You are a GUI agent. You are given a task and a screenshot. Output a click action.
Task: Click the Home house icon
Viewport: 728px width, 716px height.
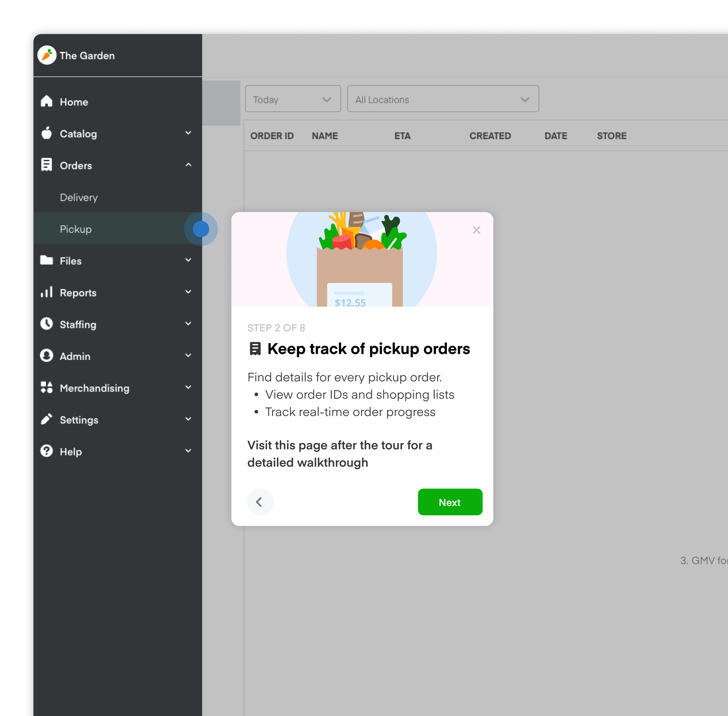(x=47, y=101)
